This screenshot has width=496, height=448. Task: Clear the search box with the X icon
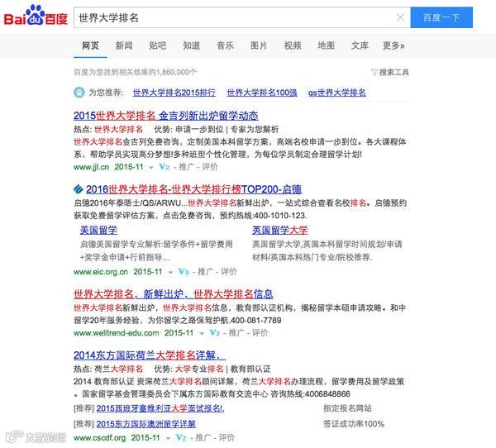click(x=400, y=17)
